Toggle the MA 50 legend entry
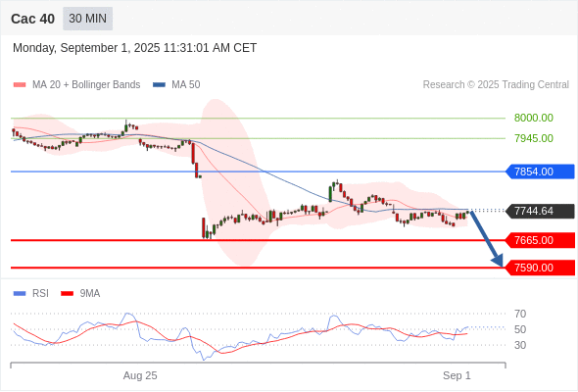578x392 pixels. [x=176, y=85]
